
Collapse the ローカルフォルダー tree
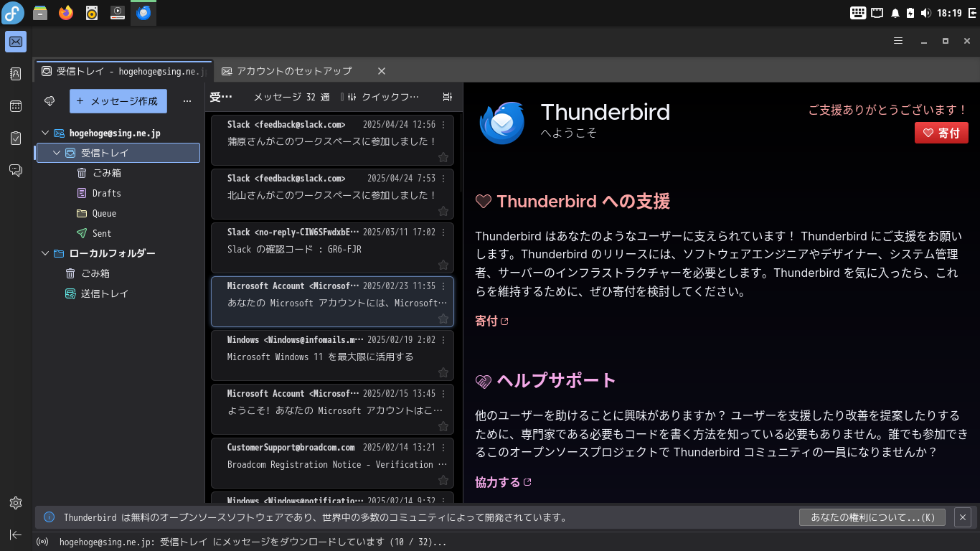[45, 253]
